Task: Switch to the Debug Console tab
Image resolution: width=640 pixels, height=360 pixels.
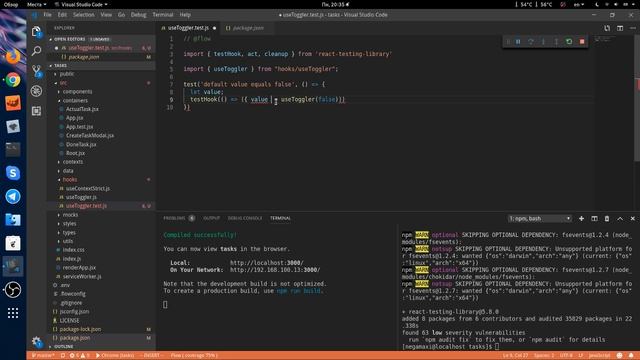Action: [x=245, y=218]
